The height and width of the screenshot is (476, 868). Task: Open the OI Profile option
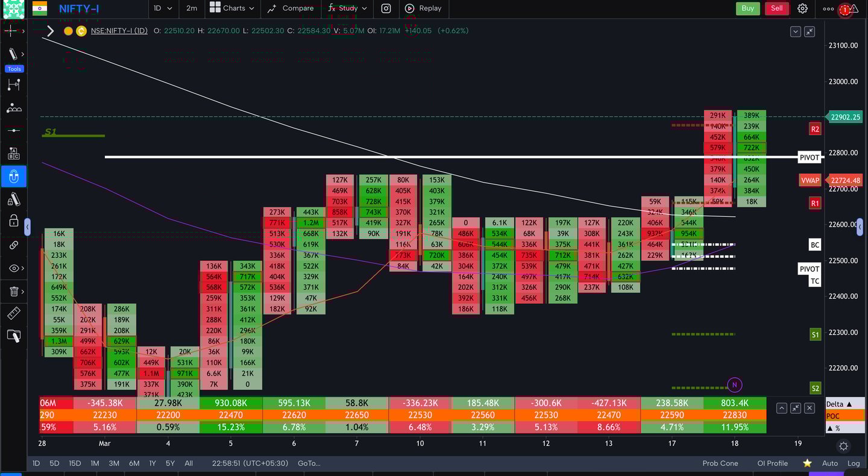[x=773, y=463]
